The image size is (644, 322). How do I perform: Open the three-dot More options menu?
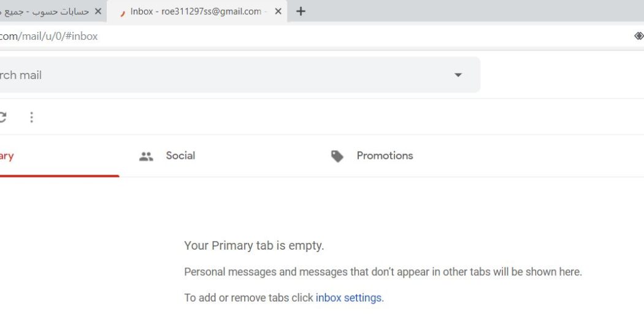coord(31,118)
